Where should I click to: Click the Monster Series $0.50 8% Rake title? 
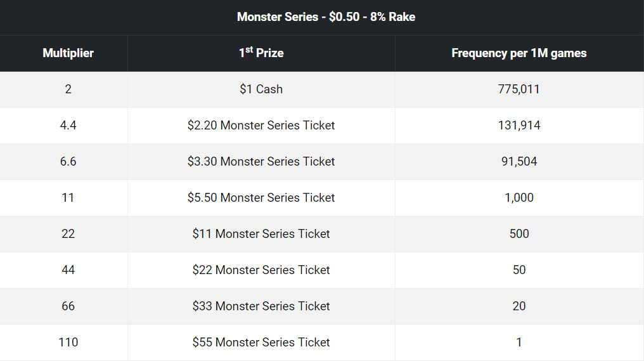[x=326, y=17]
